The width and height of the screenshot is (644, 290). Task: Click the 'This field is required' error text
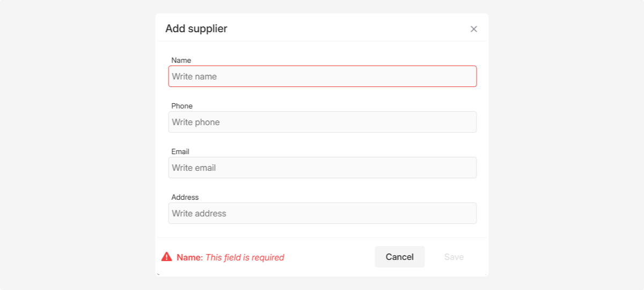tap(245, 257)
